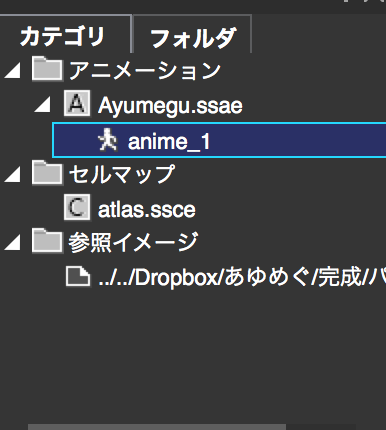Screen dimensions: 386x430
Task: Collapse the セルマップ folder
Action: pyautogui.click(x=12, y=174)
